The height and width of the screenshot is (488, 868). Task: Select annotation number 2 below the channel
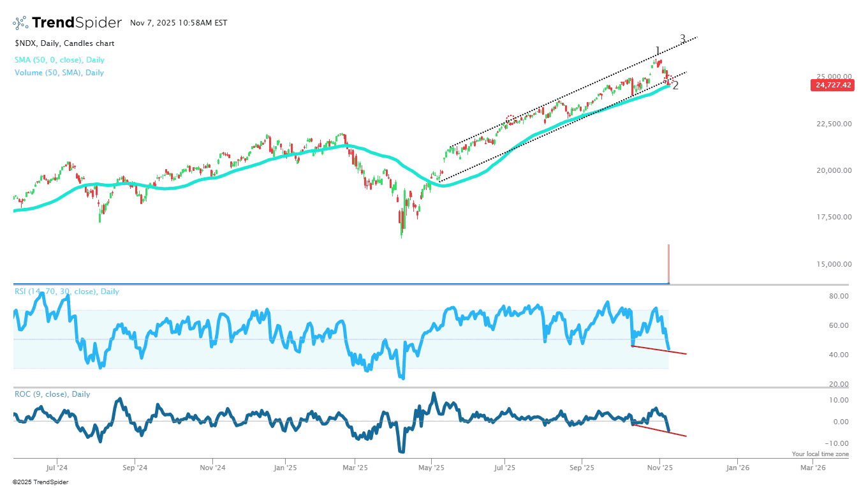click(675, 86)
